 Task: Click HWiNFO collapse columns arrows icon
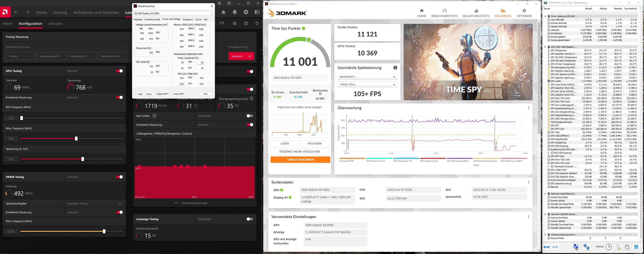(555, 247)
